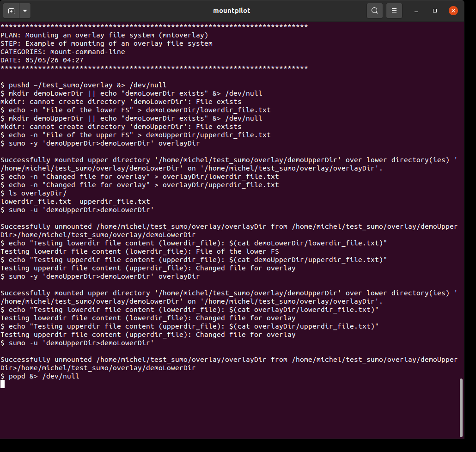Click the 'mkdir demoUpperDir' command line
The height and width of the screenshot is (452, 476).
[131, 118]
